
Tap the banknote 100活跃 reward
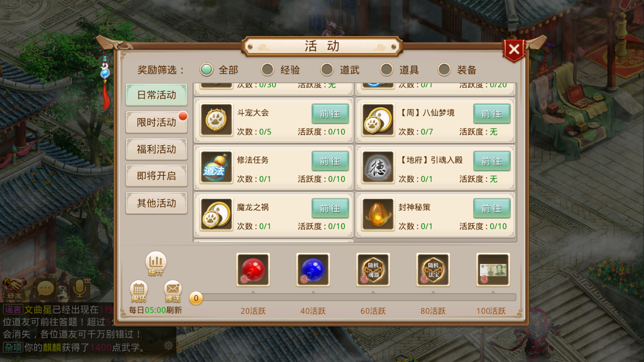(x=493, y=270)
